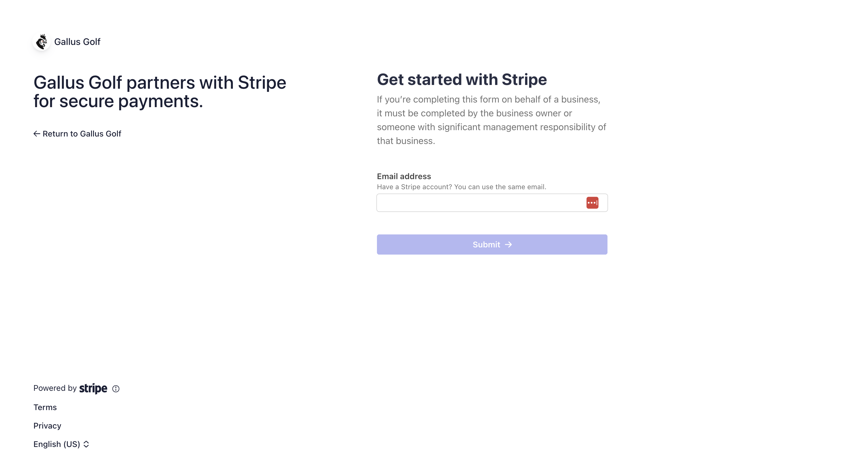Click the Gallus Golf brand name text
The height and width of the screenshot is (470, 868).
pyautogui.click(x=77, y=42)
